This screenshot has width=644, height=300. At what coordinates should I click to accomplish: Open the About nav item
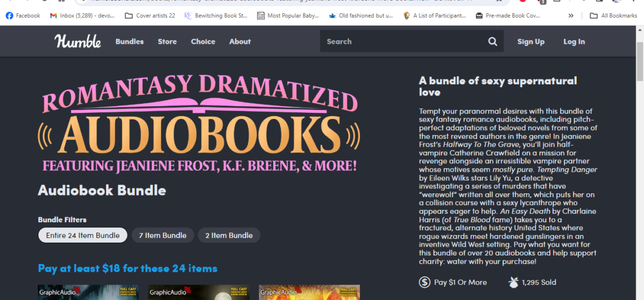coord(240,42)
